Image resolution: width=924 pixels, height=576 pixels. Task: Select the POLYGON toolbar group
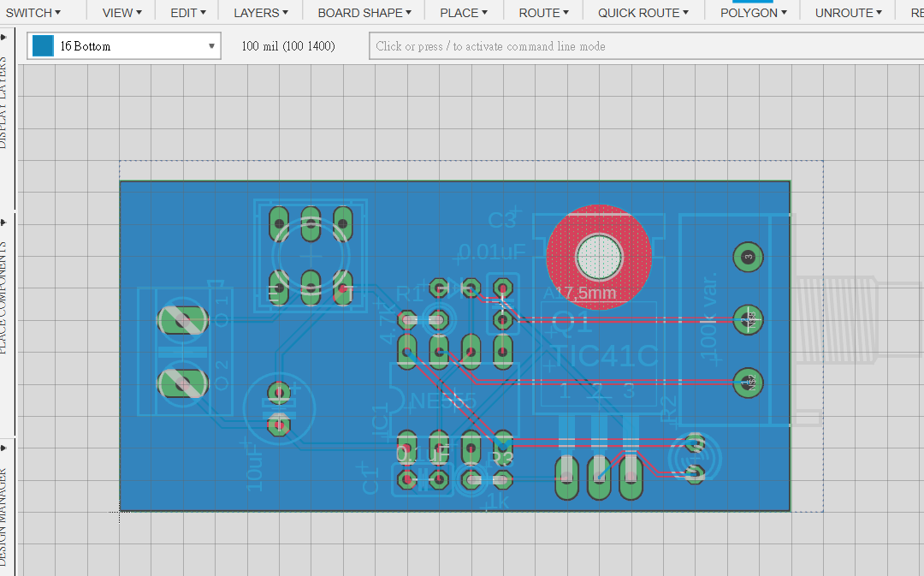[754, 13]
